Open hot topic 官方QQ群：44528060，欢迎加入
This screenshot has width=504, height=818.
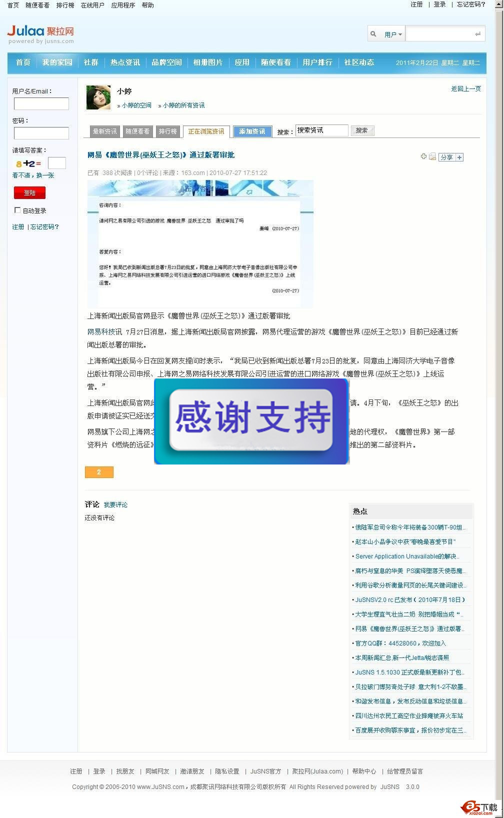pyautogui.click(x=400, y=643)
